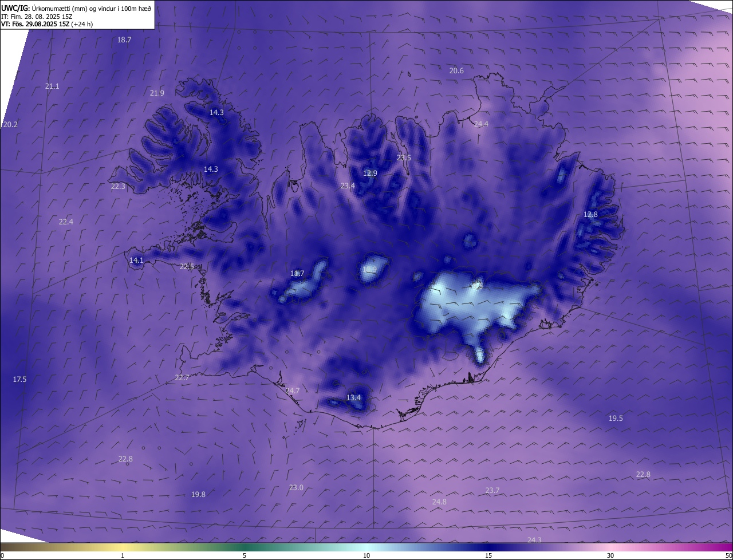
Task: Click the colour scale tick labelled 1
Action: (x=123, y=555)
